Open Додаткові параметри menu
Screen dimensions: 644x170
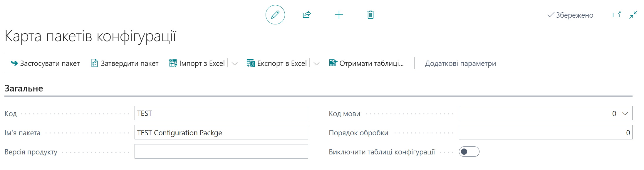[x=460, y=63]
